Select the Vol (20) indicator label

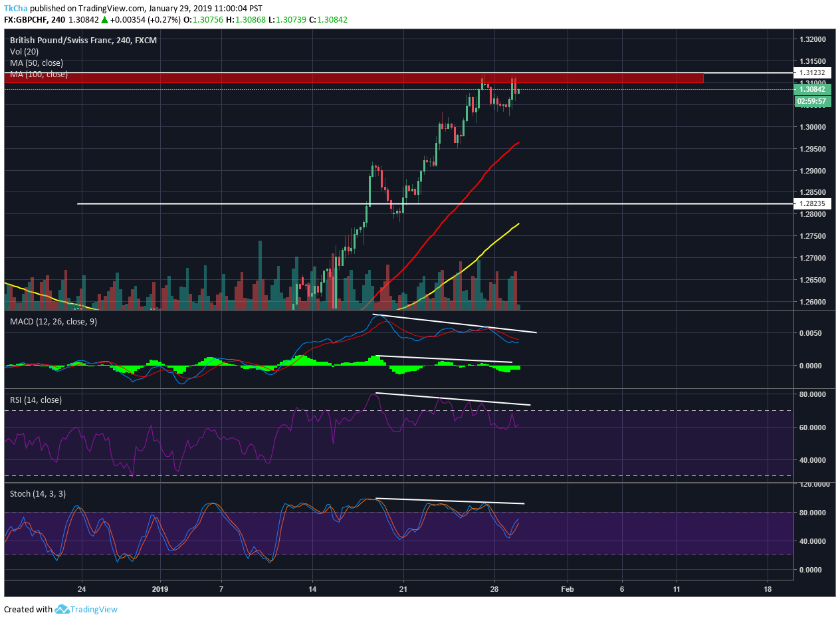[24, 51]
